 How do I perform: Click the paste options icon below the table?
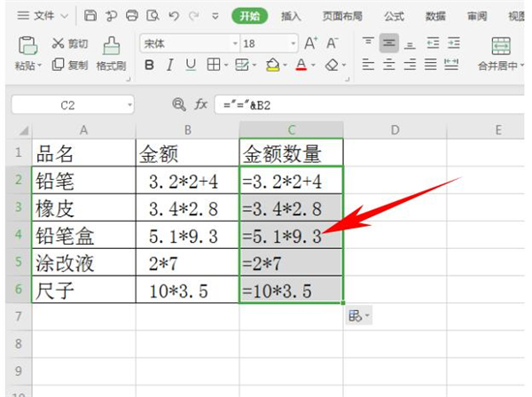click(356, 315)
